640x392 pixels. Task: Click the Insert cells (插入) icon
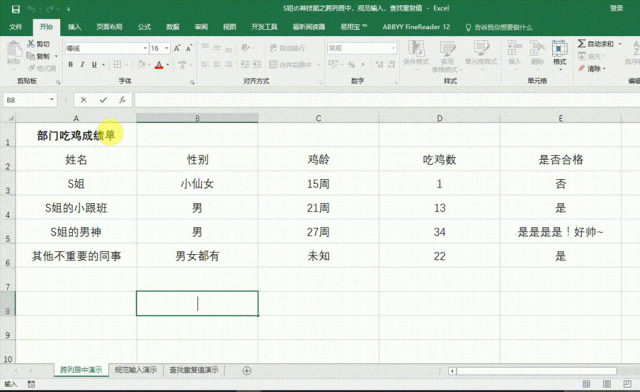point(515,48)
